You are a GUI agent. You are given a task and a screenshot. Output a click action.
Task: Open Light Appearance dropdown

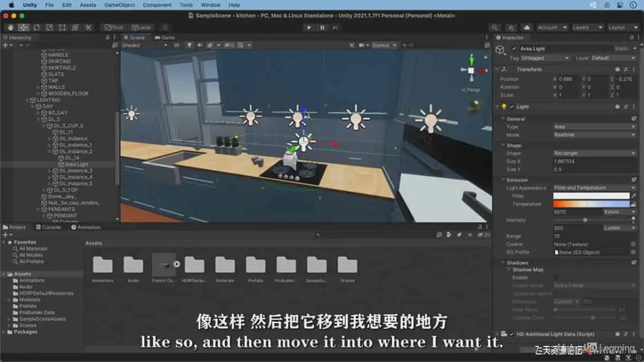point(595,188)
